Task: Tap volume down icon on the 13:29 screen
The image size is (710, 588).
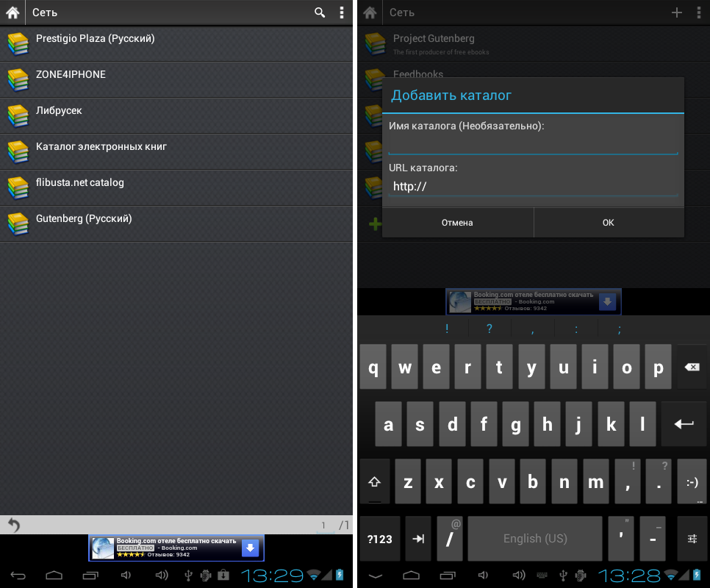Action: pos(126,576)
